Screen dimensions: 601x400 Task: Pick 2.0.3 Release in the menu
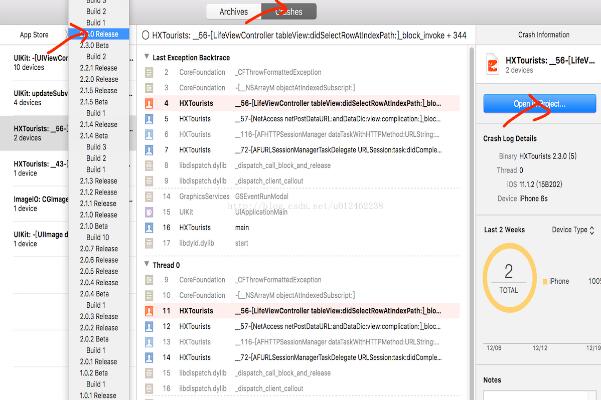click(99, 316)
